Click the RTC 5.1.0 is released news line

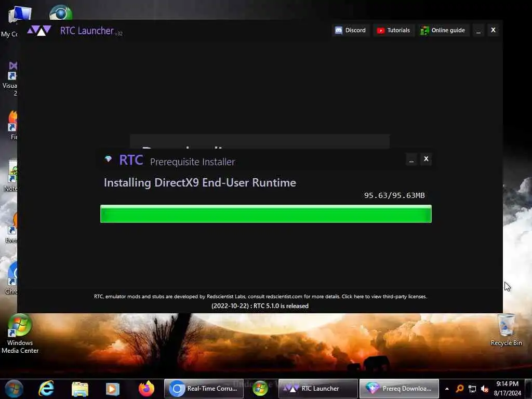point(260,305)
